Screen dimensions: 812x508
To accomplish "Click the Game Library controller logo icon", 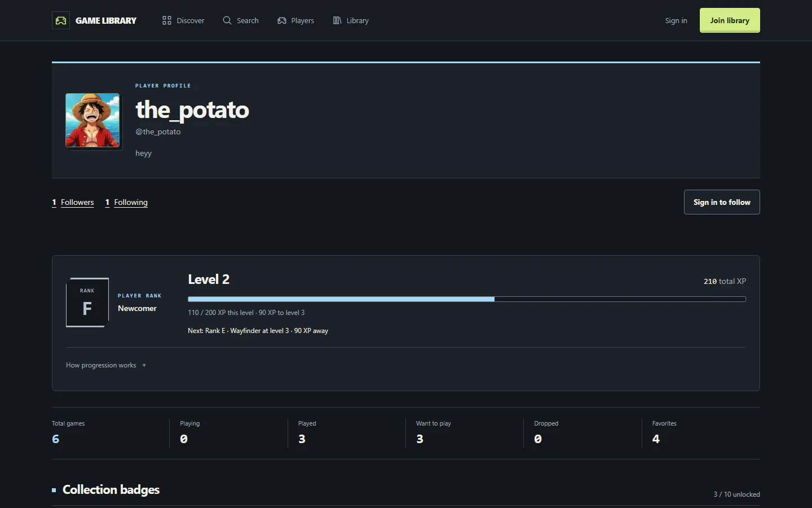I will pyautogui.click(x=61, y=20).
